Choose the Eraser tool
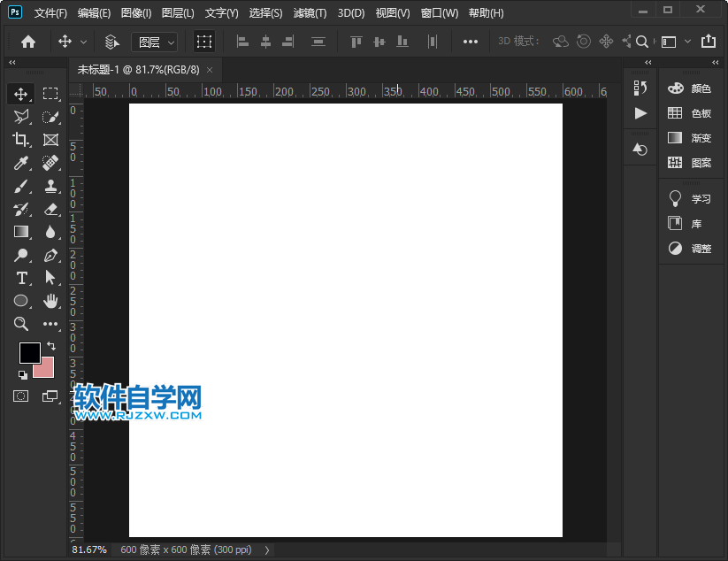This screenshot has height=561, width=728. 50,209
